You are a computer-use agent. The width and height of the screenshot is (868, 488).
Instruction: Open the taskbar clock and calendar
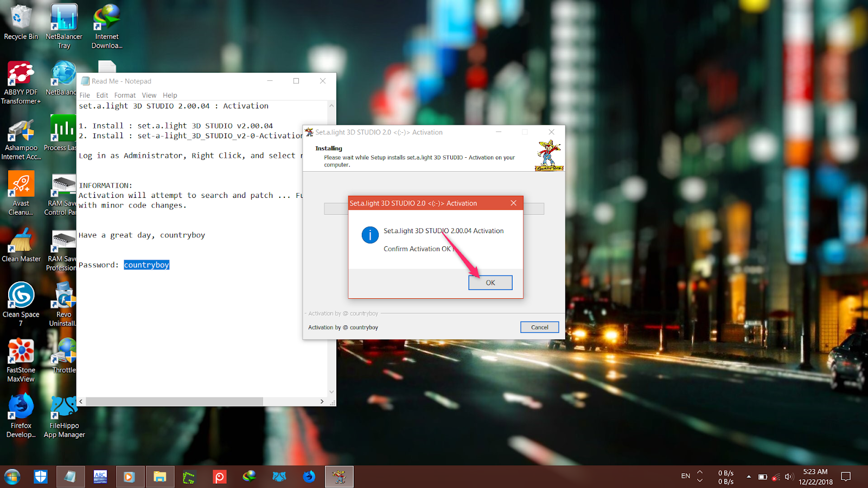tap(815, 477)
